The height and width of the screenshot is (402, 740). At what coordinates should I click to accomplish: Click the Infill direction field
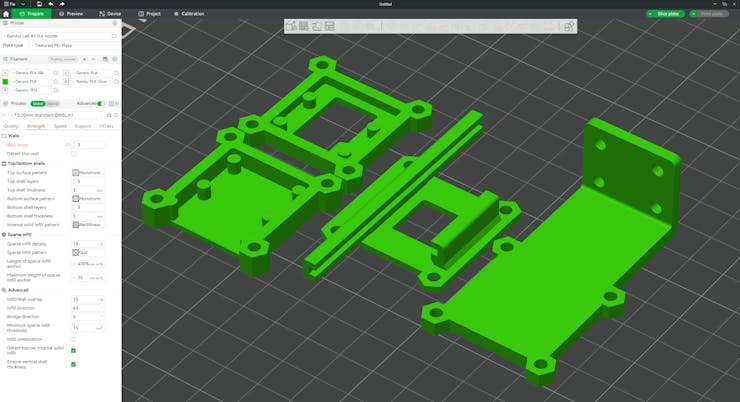[x=88, y=308]
